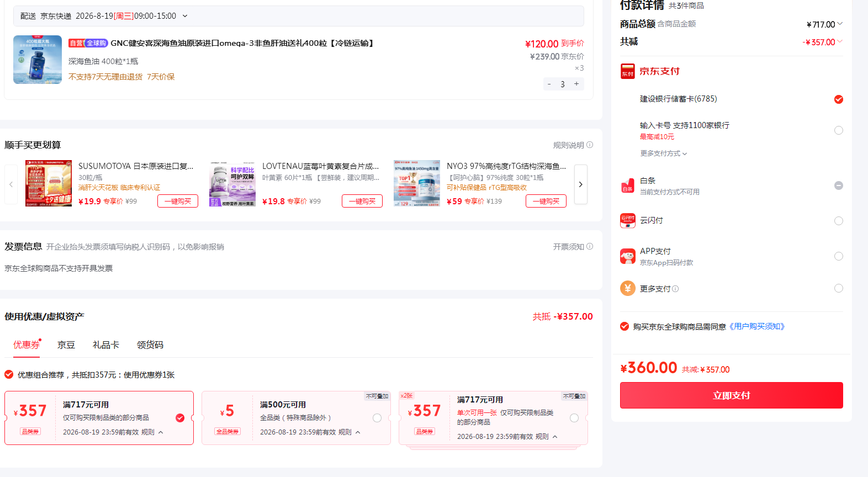Expand 商品总额 ¥717.00 details chevron
The image size is (868, 477).
click(840, 24)
